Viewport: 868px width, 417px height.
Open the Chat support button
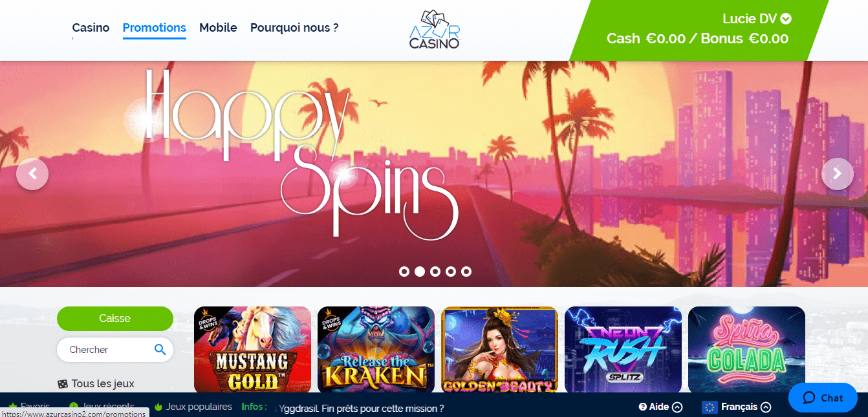click(823, 398)
